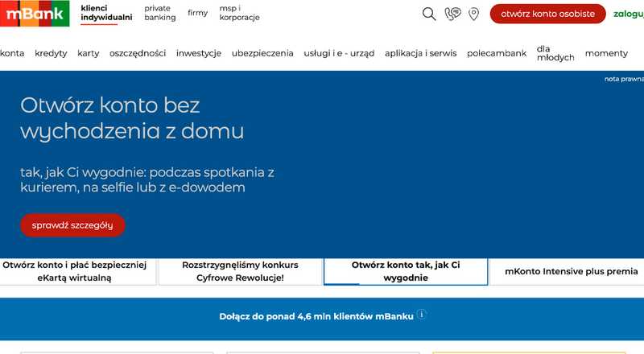Switch to private banking segment
The height and width of the screenshot is (354, 644).
point(159,13)
